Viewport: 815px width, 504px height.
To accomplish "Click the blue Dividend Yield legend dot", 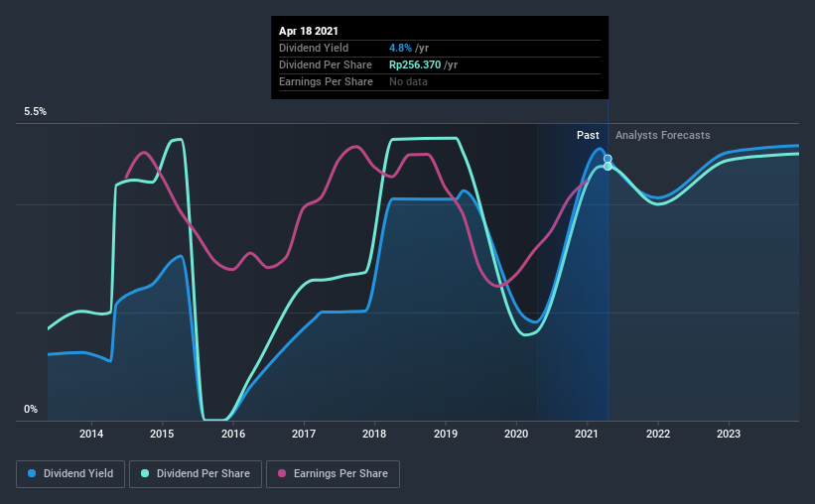I will tap(32, 473).
